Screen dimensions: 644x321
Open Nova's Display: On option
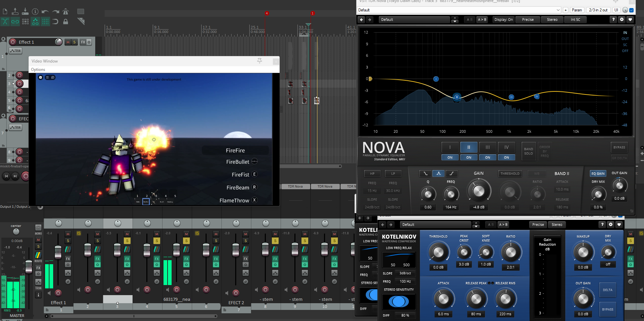pyautogui.click(x=503, y=19)
